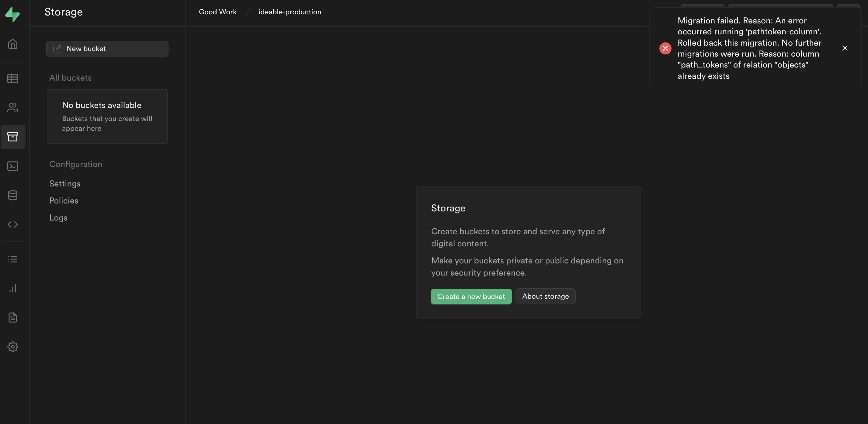Open storage Settings configuration
Image resolution: width=868 pixels, height=424 pixels.
[65, 184]
